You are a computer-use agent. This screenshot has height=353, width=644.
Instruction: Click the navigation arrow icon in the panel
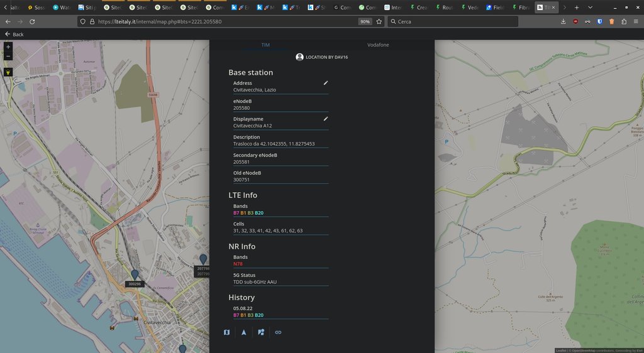[244, 332]
